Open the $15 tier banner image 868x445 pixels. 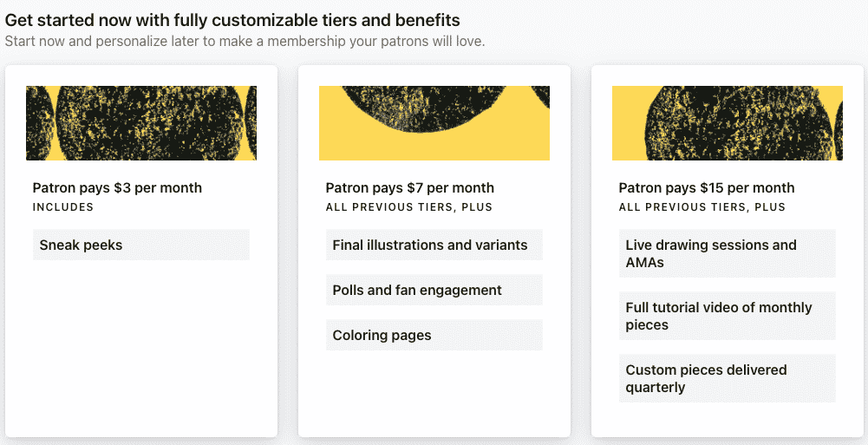(728, 123)
